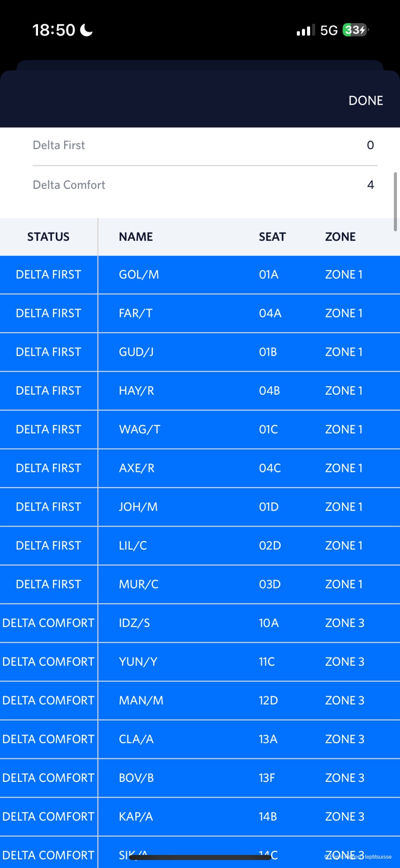400x868 pixels.
Task: Tap the DONE button
Action: [x=365, y=100]
